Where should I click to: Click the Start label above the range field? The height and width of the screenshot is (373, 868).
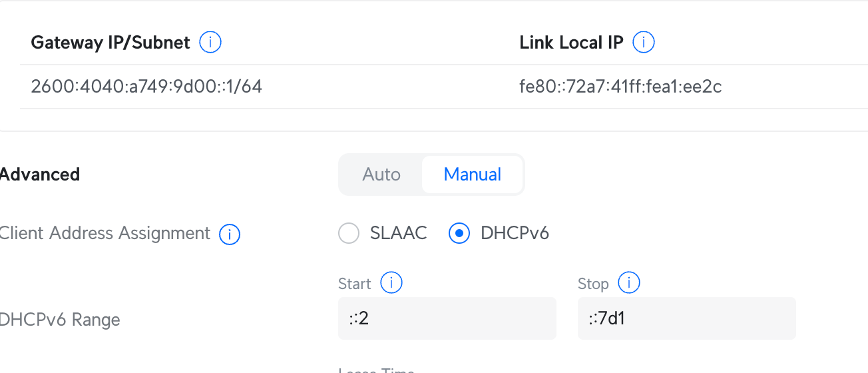(354, 284)
